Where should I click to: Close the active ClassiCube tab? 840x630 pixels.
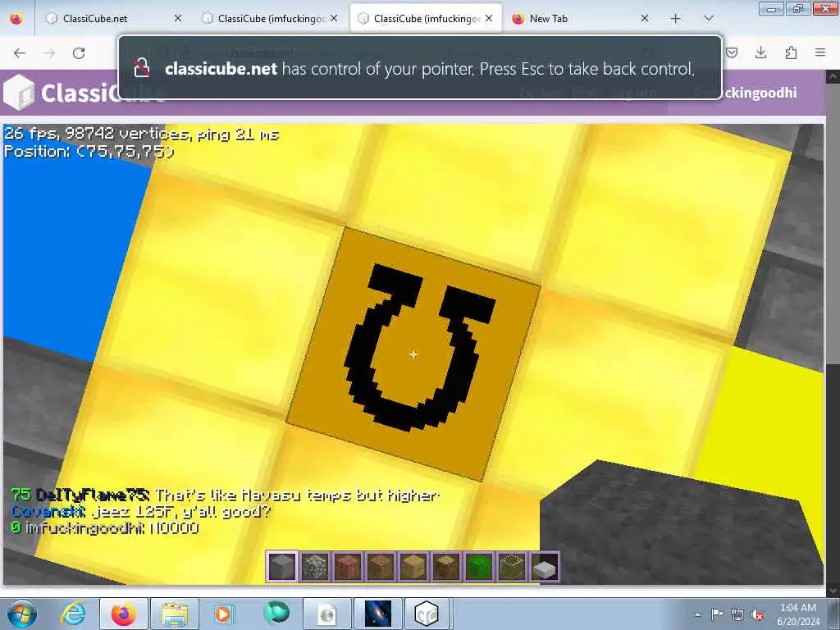pos(489,19)
